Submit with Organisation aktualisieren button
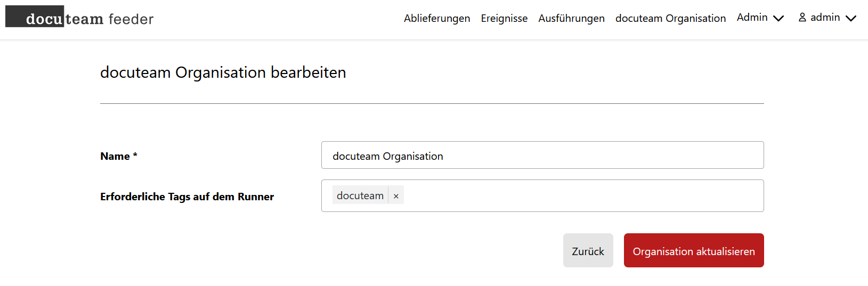This screenshot has height=286, width=868. click(x=694, y=250)
